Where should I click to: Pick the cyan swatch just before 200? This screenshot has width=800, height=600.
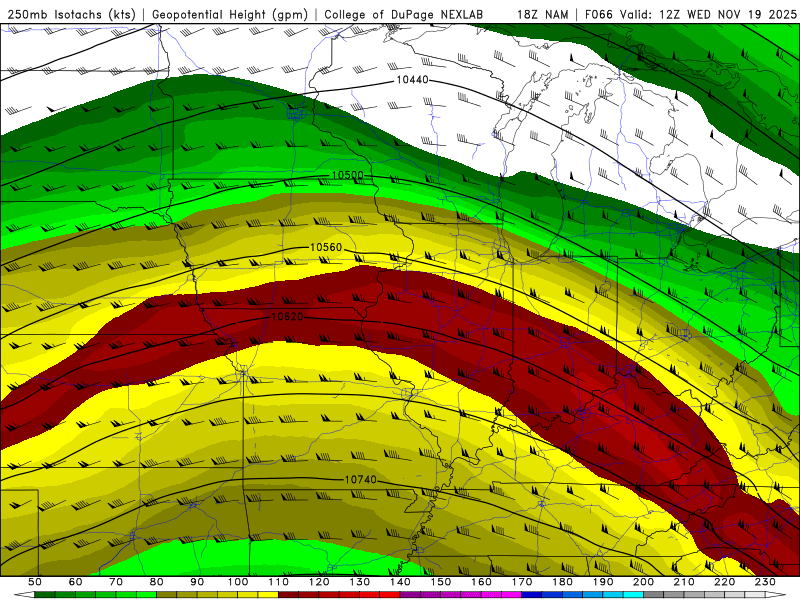pos(633,594)
